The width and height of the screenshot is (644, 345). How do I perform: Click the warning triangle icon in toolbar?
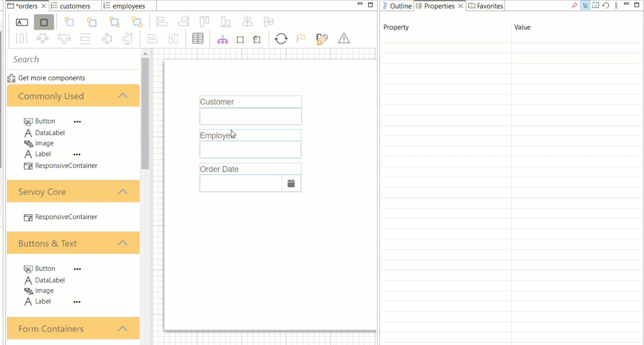344,39
